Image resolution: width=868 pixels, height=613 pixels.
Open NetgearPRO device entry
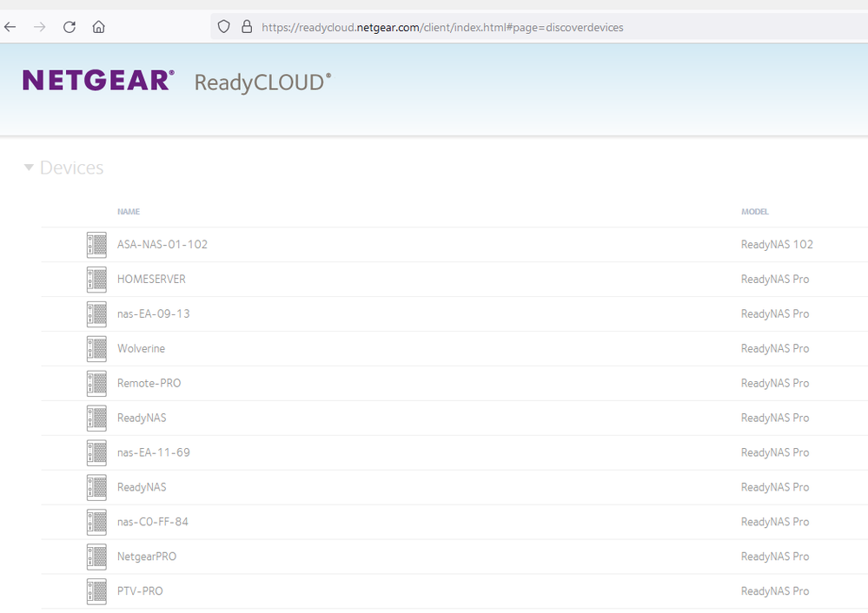click(x=146, y=557)
